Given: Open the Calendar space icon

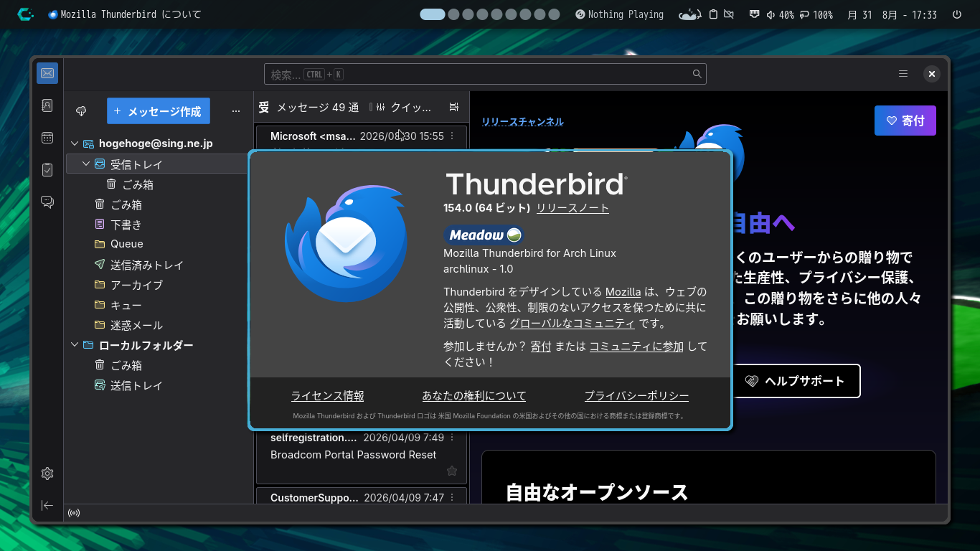Looking at the screenshot, I should [x=47, y=138].
